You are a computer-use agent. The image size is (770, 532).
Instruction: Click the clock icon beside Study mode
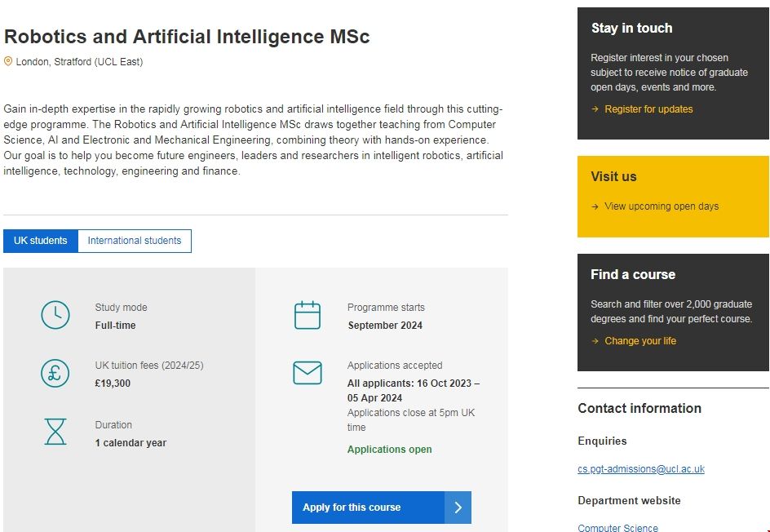click(x=55, y=315)
